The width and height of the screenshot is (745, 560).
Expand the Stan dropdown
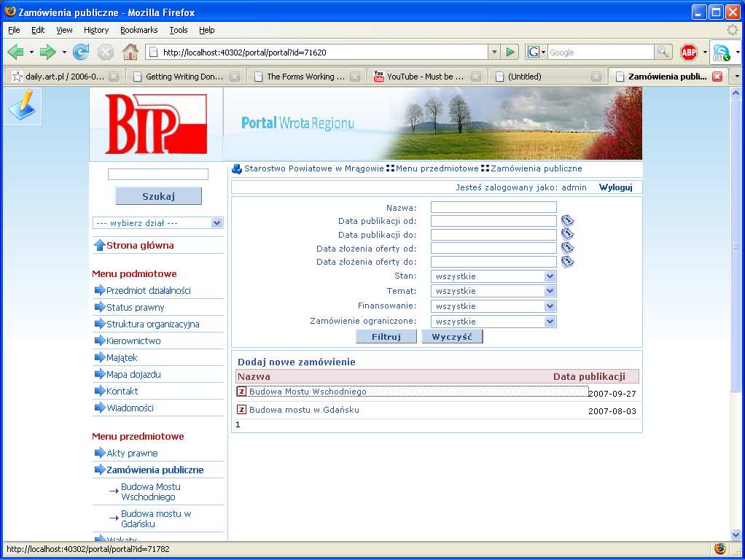(x=494, y=276)
